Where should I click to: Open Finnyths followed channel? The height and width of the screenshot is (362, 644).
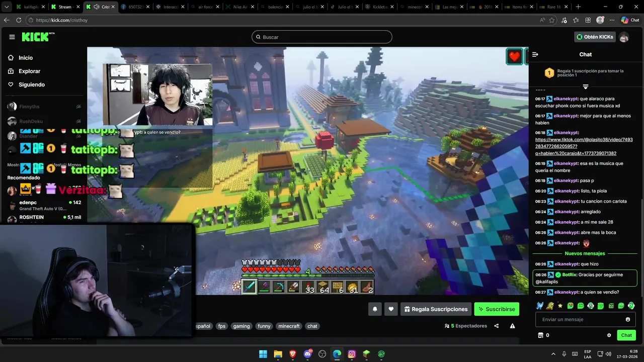(44, 107)
